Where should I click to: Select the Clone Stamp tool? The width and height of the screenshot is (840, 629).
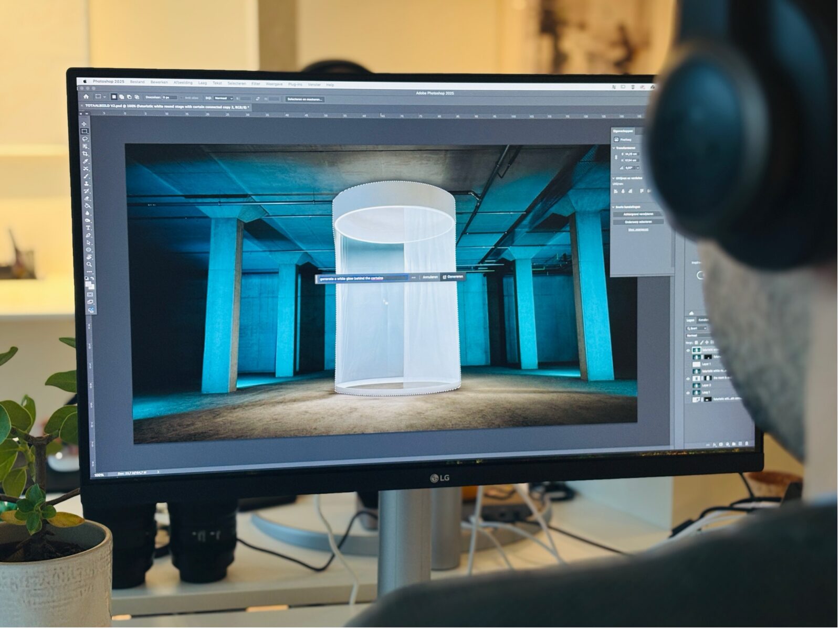pos(87,183)
